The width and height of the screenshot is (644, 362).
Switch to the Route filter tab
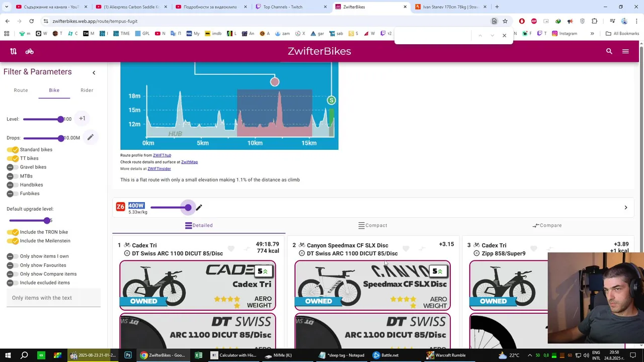[21, 90]
